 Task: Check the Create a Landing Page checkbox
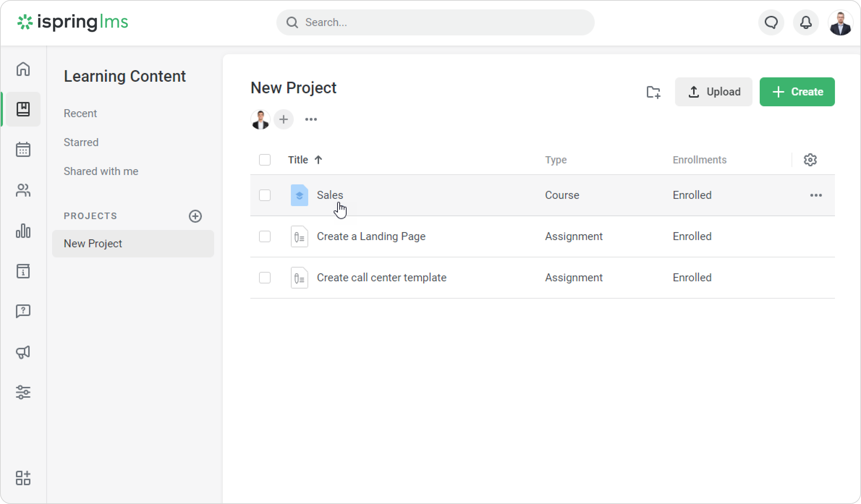(x=265, y=236)
